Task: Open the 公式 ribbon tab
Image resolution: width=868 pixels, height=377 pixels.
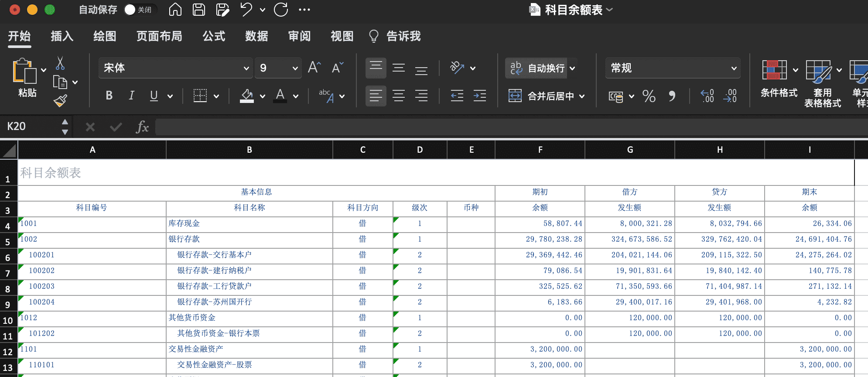Action: (214, 36)
